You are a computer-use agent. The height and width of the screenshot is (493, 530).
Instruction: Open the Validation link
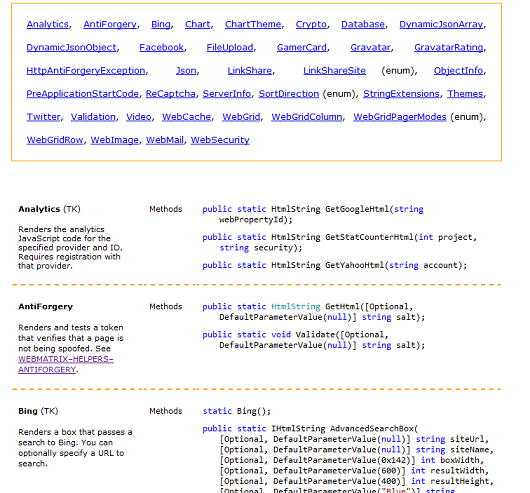click(93, 117)
